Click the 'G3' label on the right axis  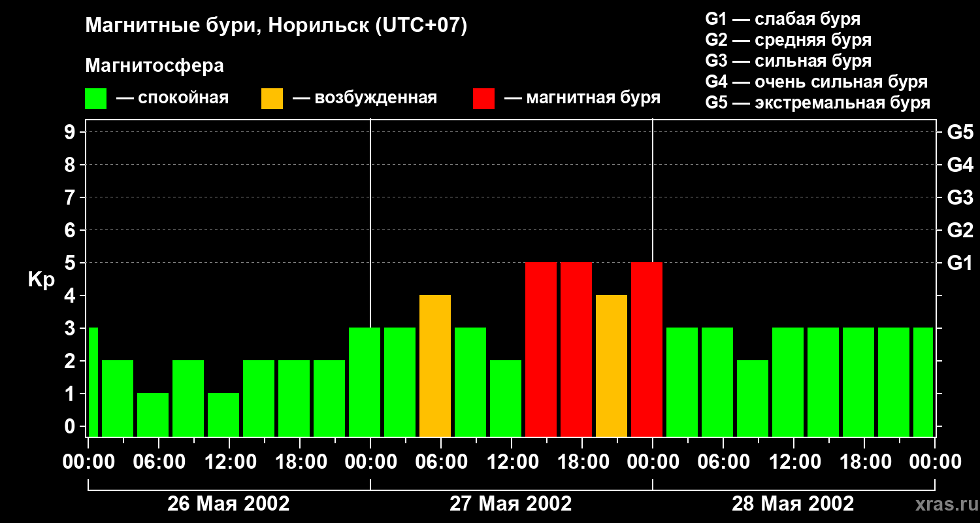pos(960,197)
